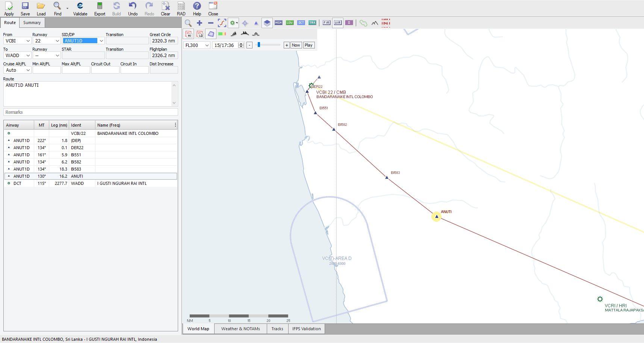644x343 pixels.
Task: Open the From airport VCBI dropdown
Action: click(x=28, y=41)
